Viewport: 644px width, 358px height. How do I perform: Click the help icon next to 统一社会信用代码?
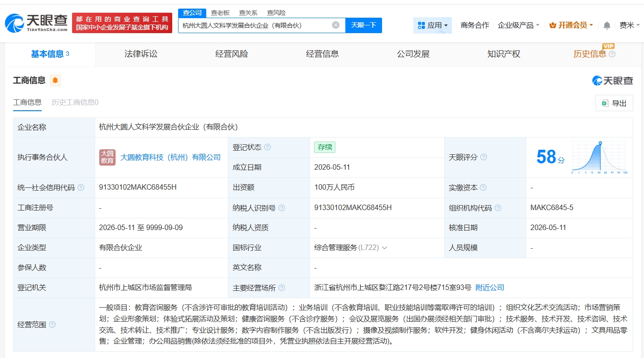[81, 187]
